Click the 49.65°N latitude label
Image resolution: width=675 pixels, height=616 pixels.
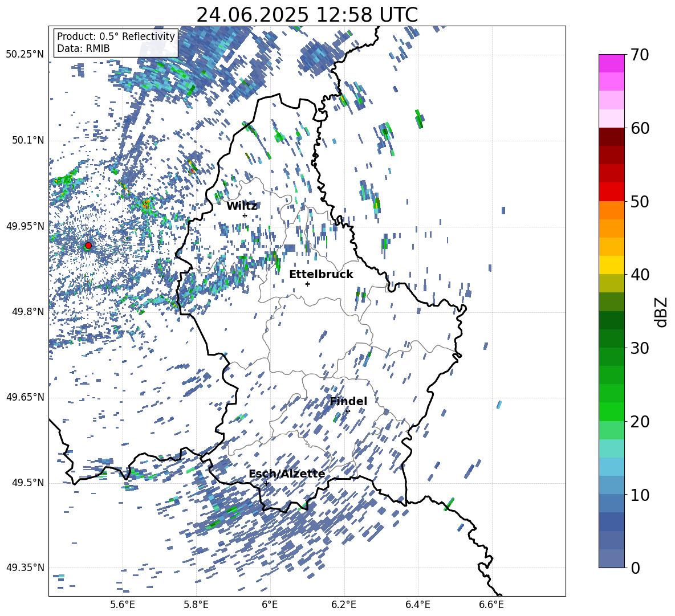click(25, 397)
